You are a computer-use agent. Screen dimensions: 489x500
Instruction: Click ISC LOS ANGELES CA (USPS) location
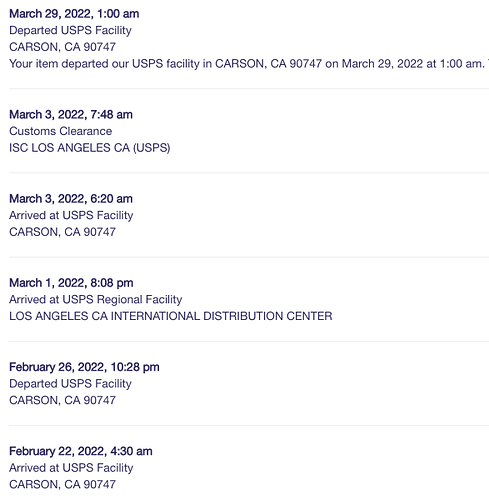[90, 148]
